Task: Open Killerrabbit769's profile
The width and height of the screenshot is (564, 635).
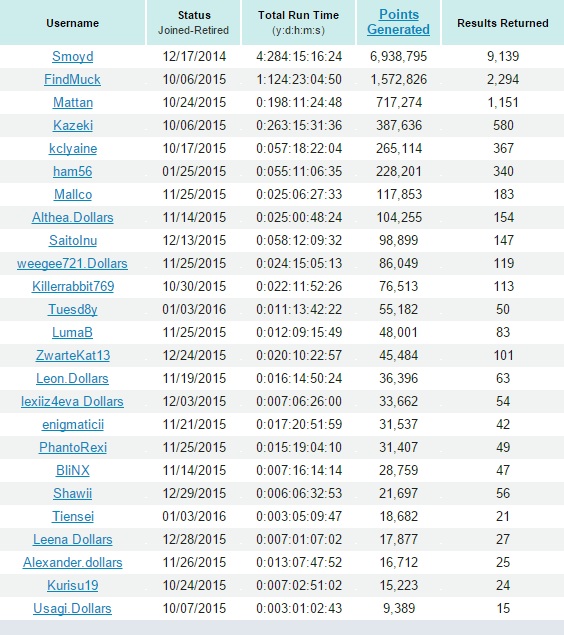Action: click(x=73, y=287)
